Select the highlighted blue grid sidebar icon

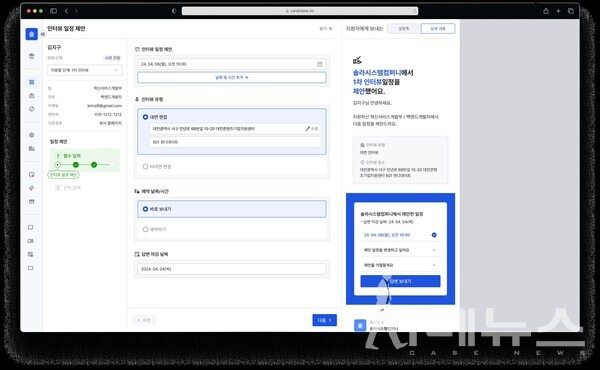point(31,82)
